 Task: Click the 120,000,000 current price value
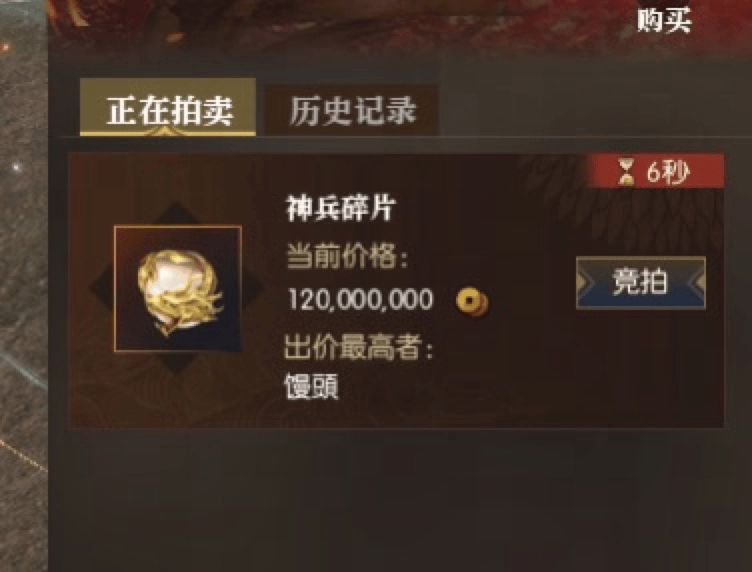tap(361, 300)
